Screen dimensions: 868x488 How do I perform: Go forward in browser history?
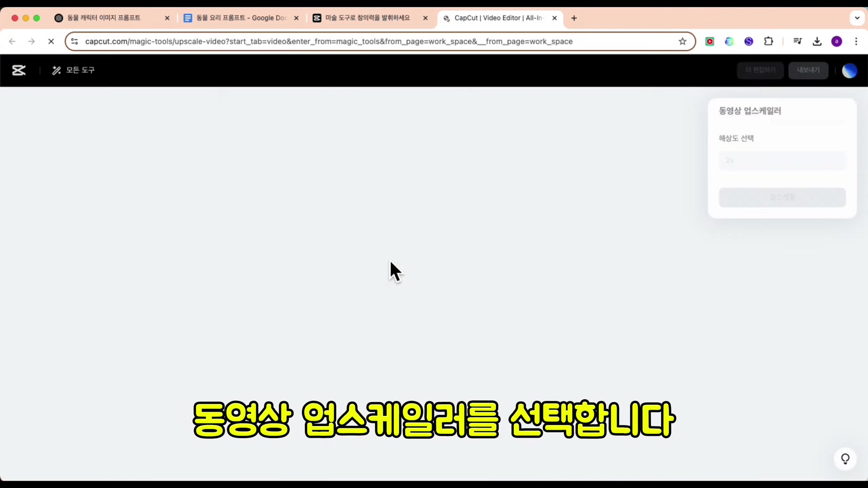[x=31, y=42]
